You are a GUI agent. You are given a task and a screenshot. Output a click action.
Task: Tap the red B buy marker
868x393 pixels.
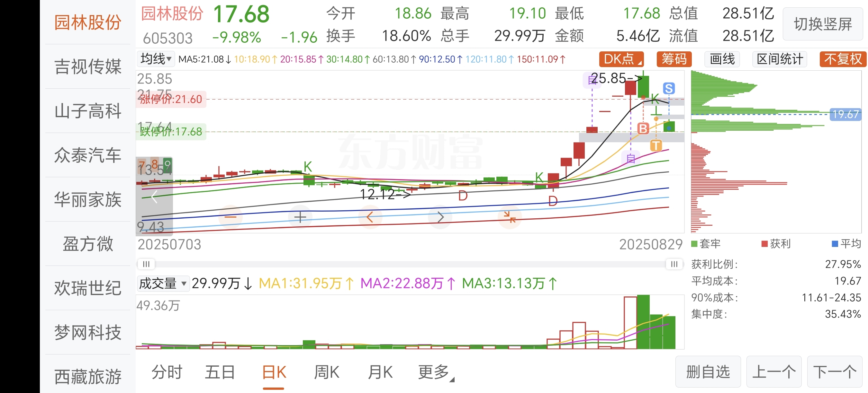click(643, 128)
